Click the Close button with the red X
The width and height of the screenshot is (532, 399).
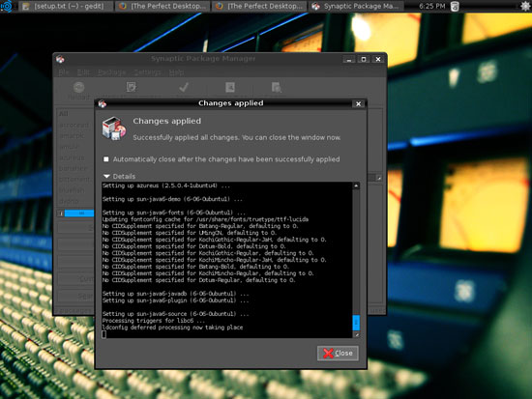[x=338, y=354]
